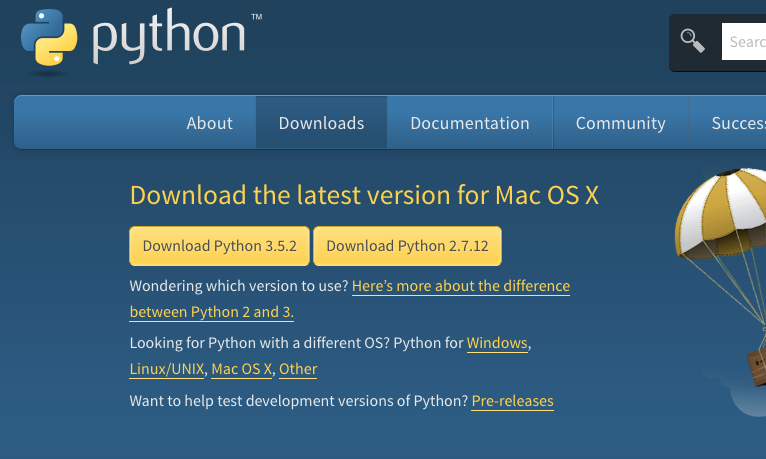Follow the Mac OS X download link
766x459 pixels.
click(x=241, y=369)
